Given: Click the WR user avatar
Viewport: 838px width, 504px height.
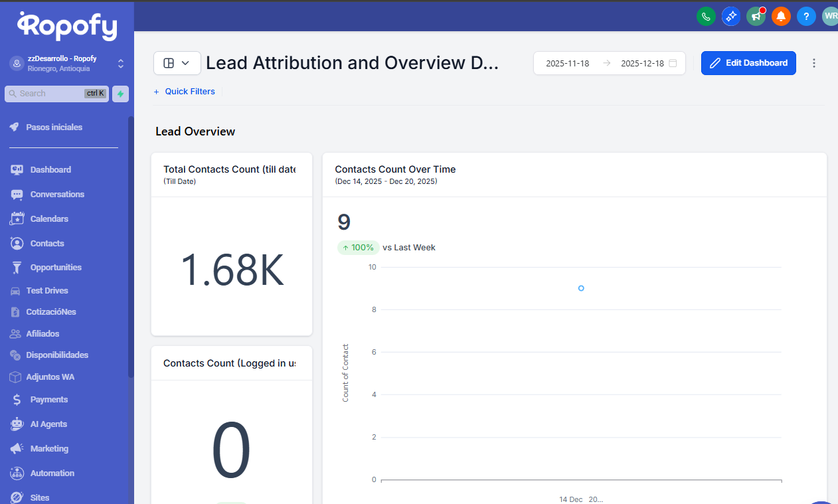Looking at the screenshot, I should [830, 17].
